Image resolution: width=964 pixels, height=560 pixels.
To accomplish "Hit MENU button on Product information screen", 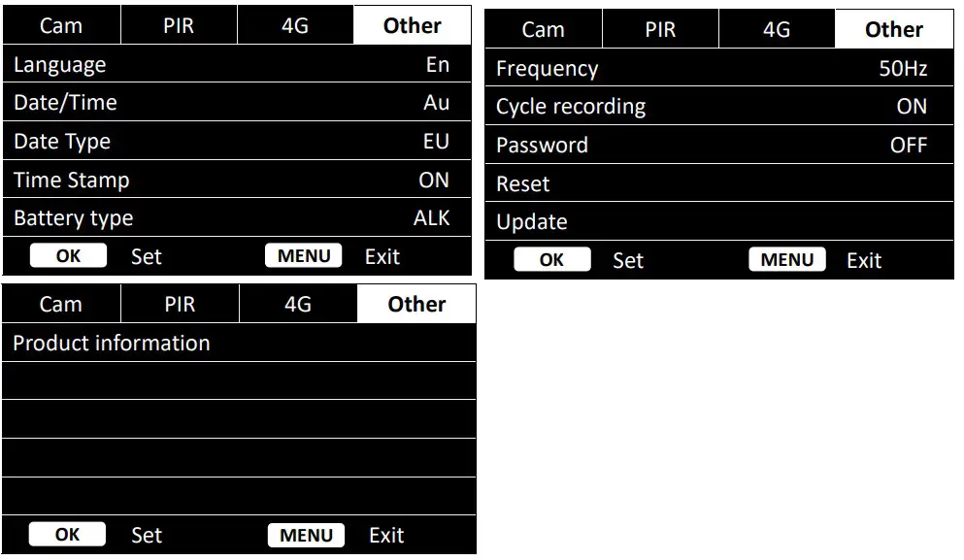I will 306,535.
